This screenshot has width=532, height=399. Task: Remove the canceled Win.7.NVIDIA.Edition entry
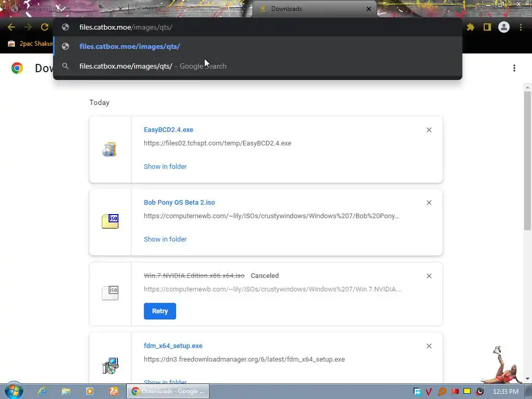tap(429, 276)
